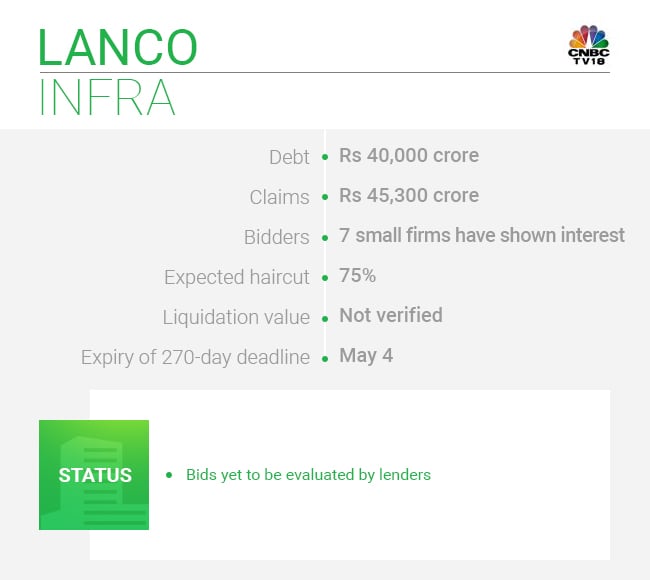The width and height of the screenshot is (650, 580).
Task: Click the bullet before the bids status text
Action: [169, 475]
